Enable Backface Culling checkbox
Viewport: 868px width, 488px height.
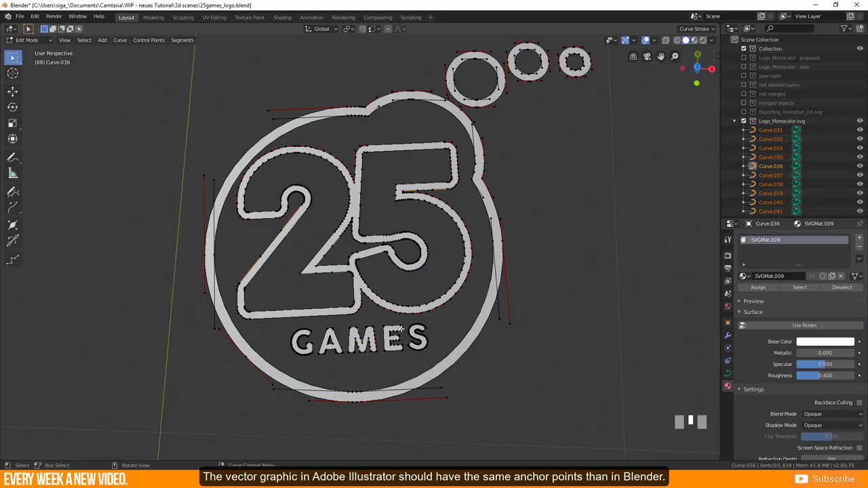[859, 403]
